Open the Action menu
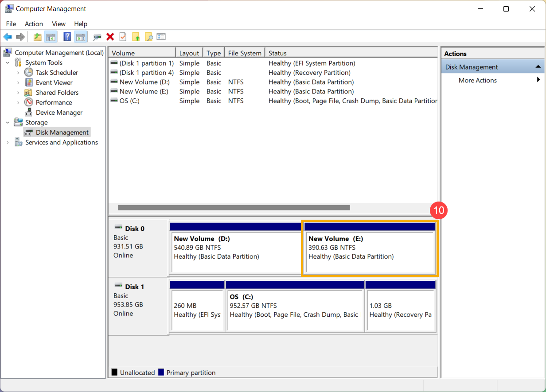This screenshot has height=392, width=546. (34, 24)
